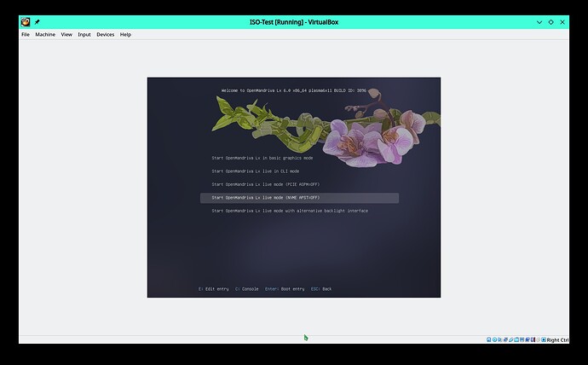Click the virtualization features status icon
The width and height of the screenshot is (588, 365).
point(533,340)
